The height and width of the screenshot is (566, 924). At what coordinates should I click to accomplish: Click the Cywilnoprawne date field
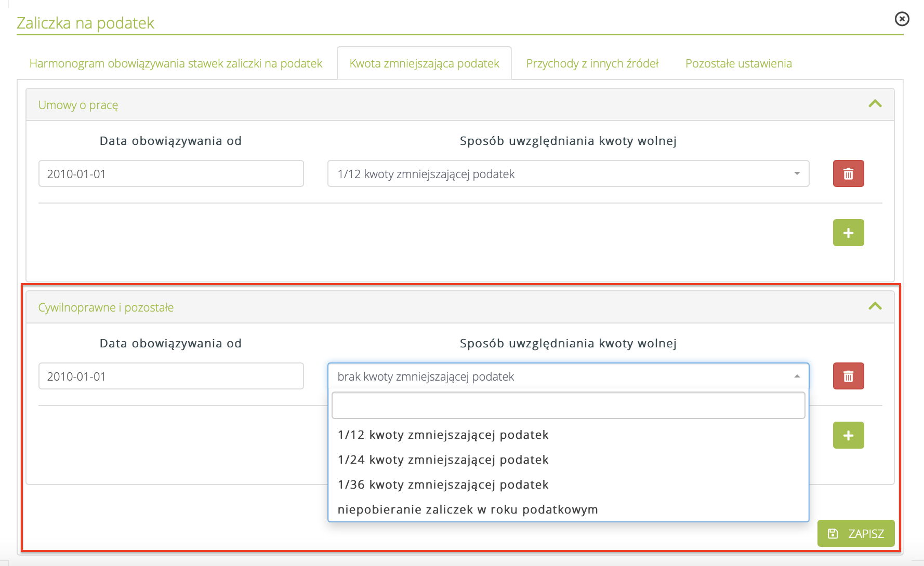pos(170,376)
